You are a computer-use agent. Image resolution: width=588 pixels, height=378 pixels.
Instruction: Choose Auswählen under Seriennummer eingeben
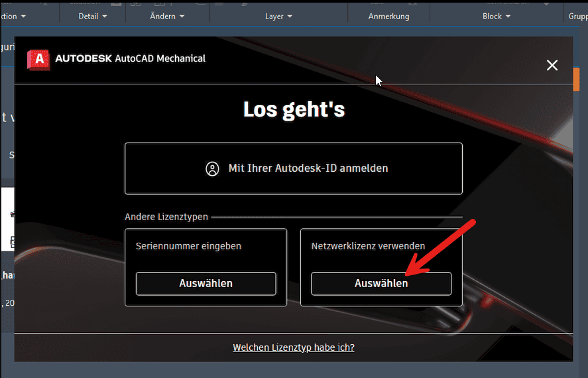pos(206,284)
